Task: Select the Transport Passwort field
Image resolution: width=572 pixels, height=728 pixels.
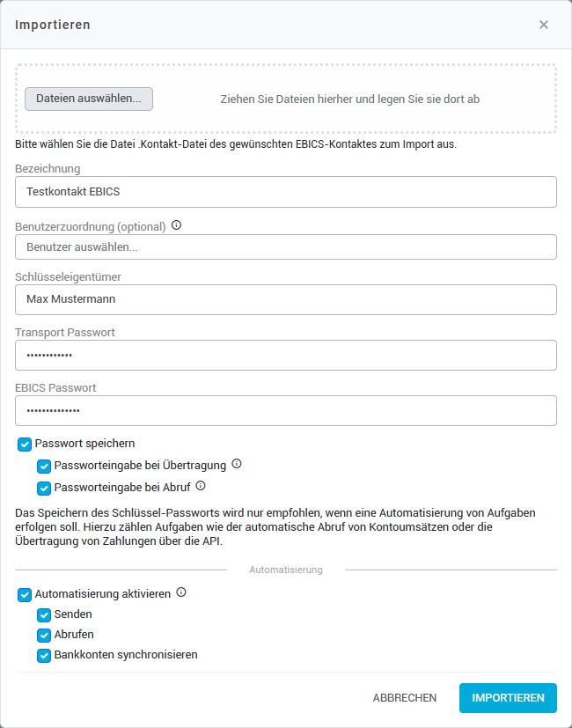Action: click(286, 355)
